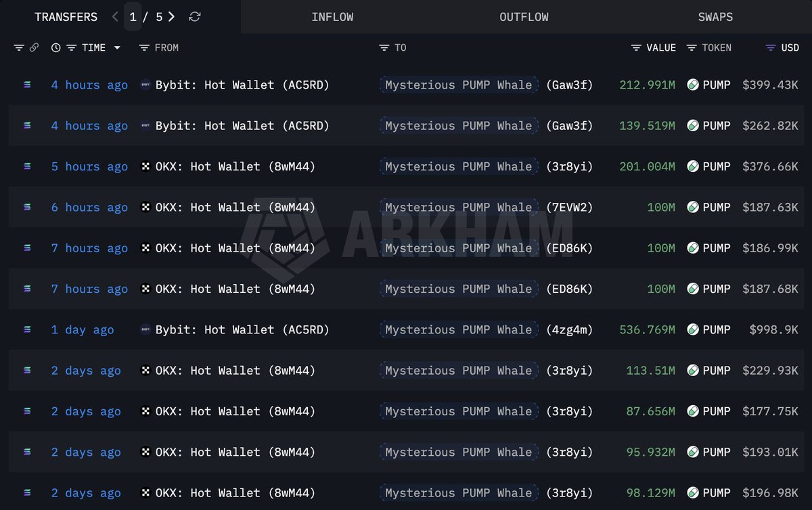Open the TO column filter
Screen dimensions: 812x510
tap(384, 48)
